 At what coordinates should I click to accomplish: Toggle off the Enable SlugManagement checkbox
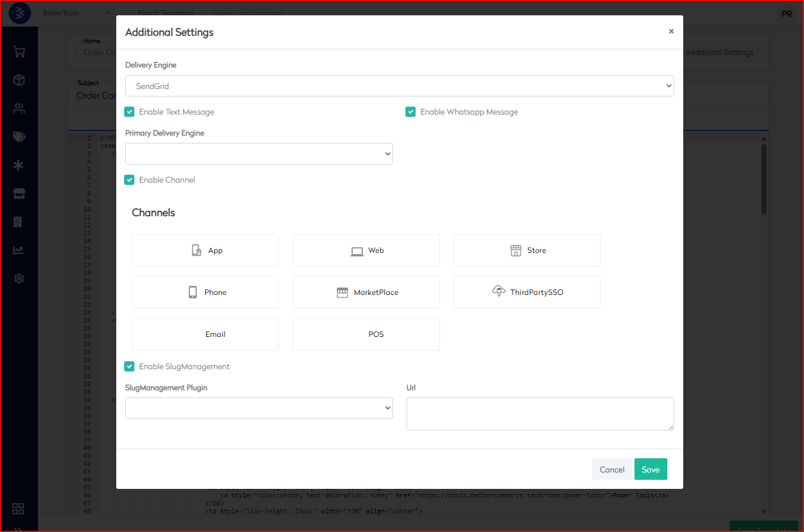point(129,366)
